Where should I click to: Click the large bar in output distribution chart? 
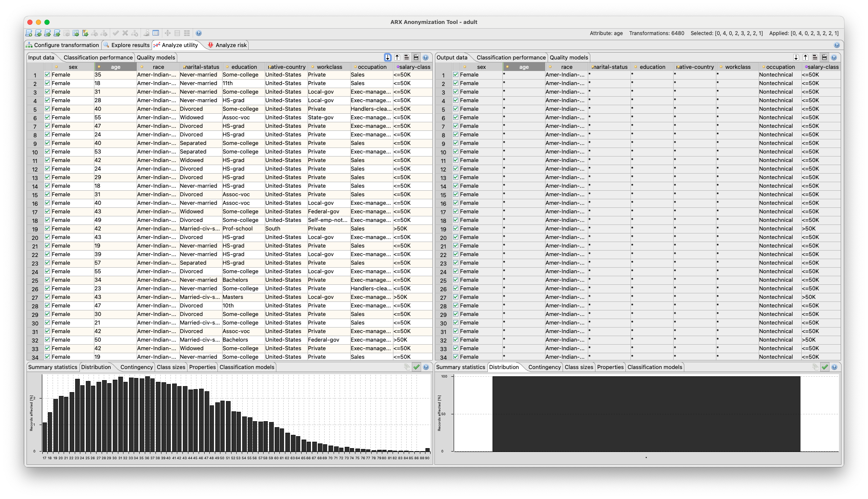coord(646,413)
